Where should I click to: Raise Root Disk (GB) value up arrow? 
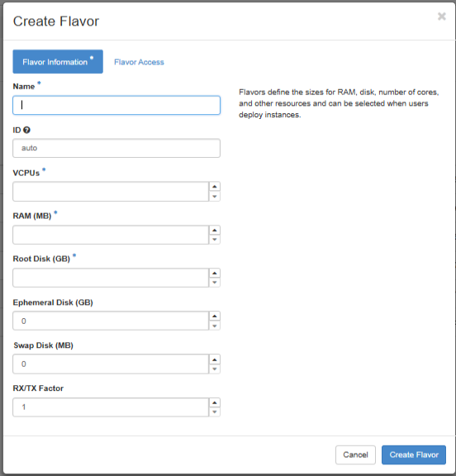point(215,273)
